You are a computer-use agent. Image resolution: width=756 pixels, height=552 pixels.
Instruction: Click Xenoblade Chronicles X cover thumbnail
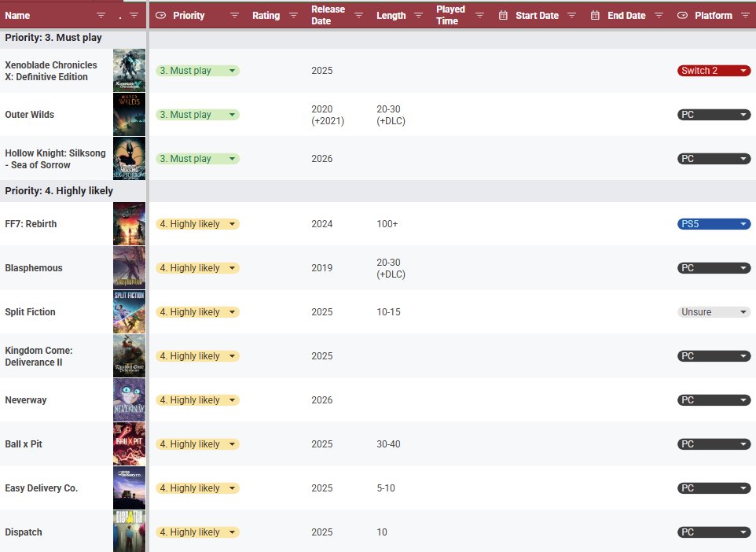point(129,71)
